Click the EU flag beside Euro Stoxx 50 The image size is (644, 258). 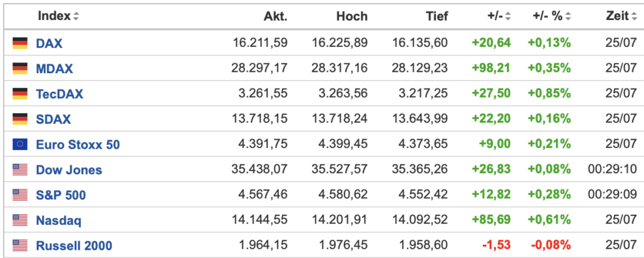20,144
